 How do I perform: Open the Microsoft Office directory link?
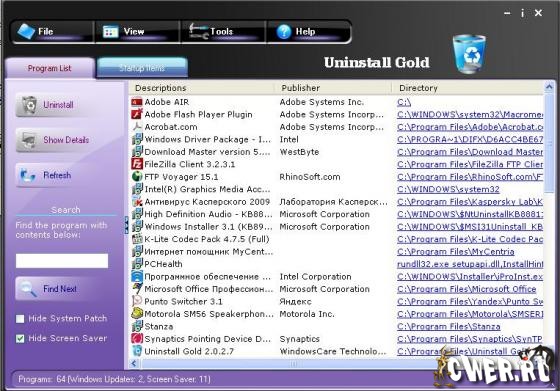coord(466,289)
